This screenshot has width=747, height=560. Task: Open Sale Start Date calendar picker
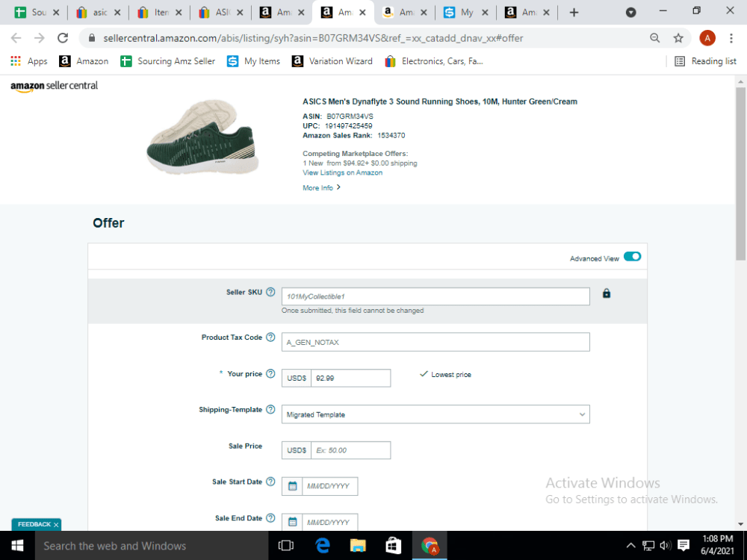[293, 486]
